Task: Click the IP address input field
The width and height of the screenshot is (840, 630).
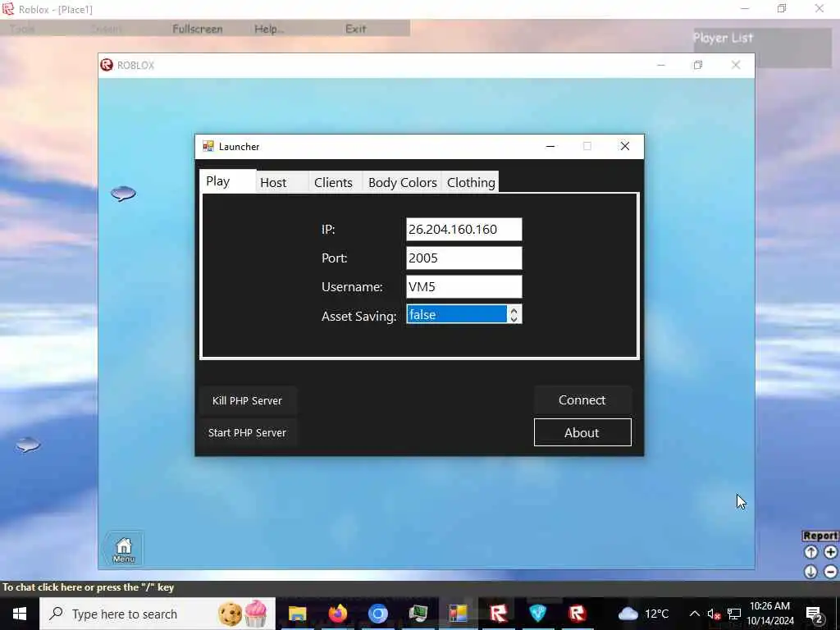Action: click(464, 230)
